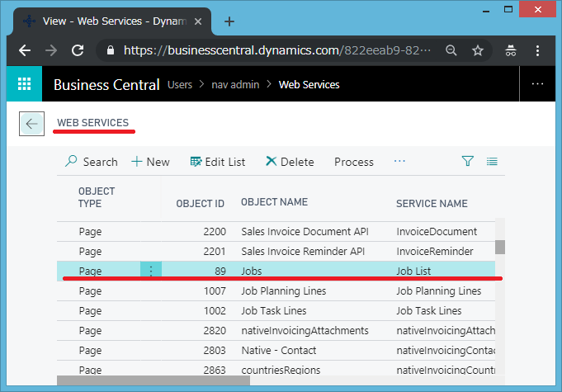Click object ID 2820

tap(215, 330)
